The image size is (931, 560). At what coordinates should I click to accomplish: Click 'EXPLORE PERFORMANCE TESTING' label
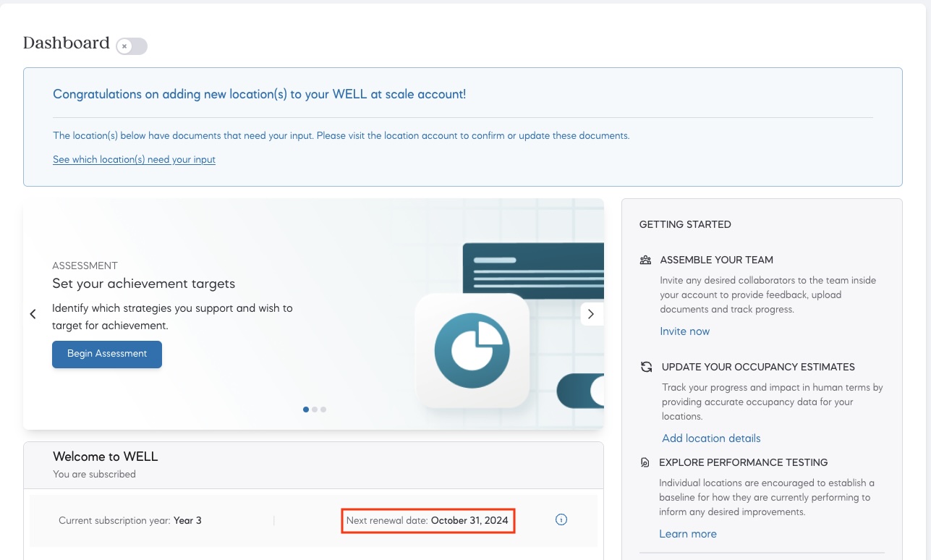744,462
